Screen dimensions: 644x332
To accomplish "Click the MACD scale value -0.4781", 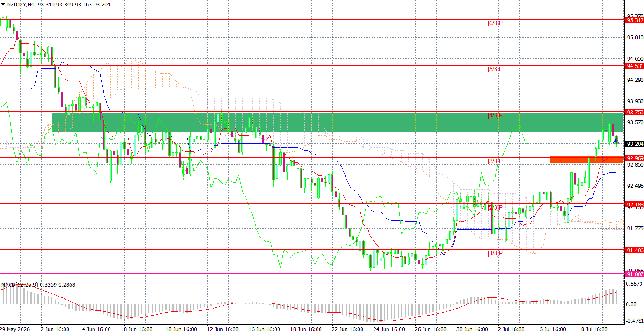I will tap(634, 321).
